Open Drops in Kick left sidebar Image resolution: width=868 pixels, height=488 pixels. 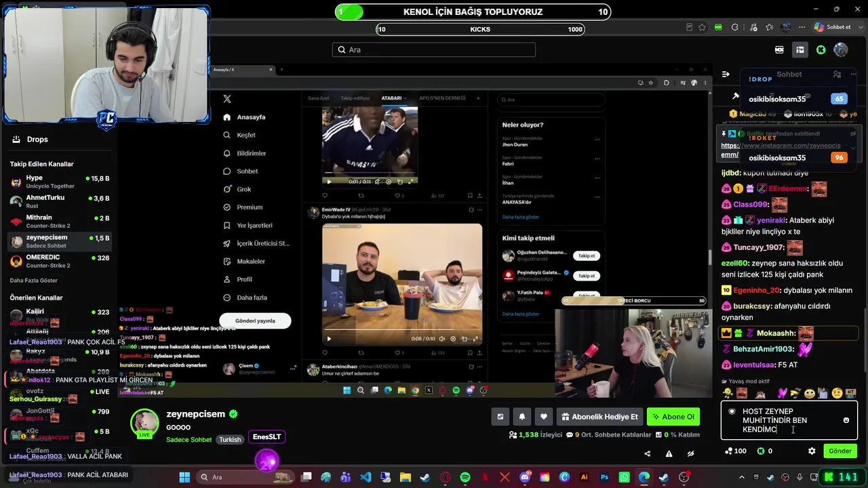[31, 140]
